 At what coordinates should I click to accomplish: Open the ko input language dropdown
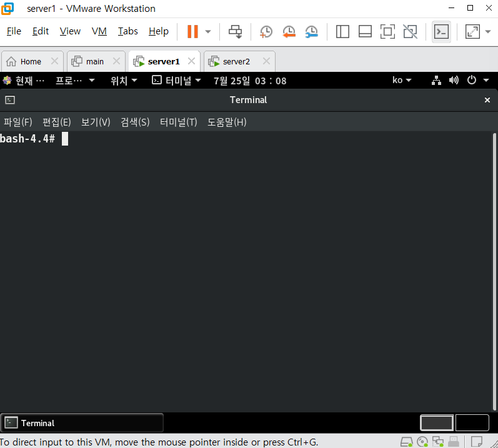click(x=402, y=81)
